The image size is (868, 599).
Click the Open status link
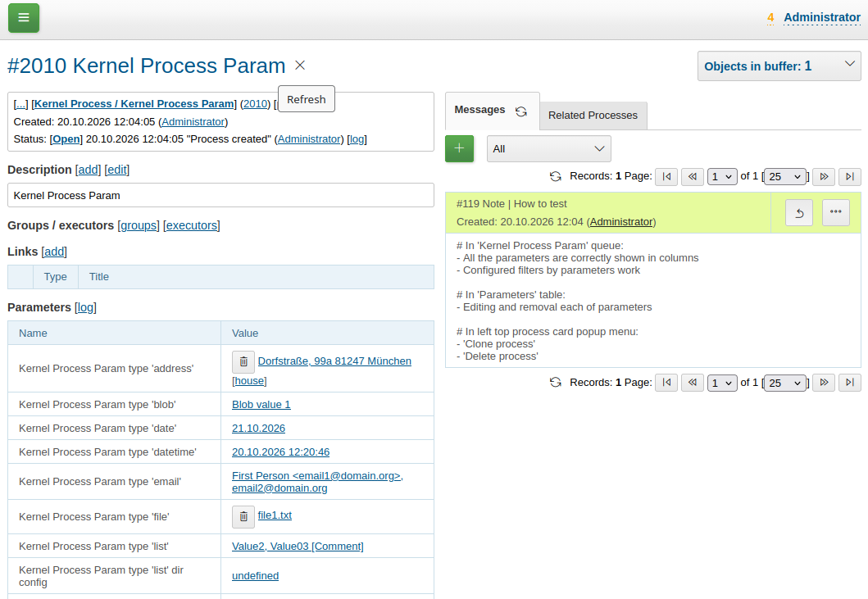66,139
